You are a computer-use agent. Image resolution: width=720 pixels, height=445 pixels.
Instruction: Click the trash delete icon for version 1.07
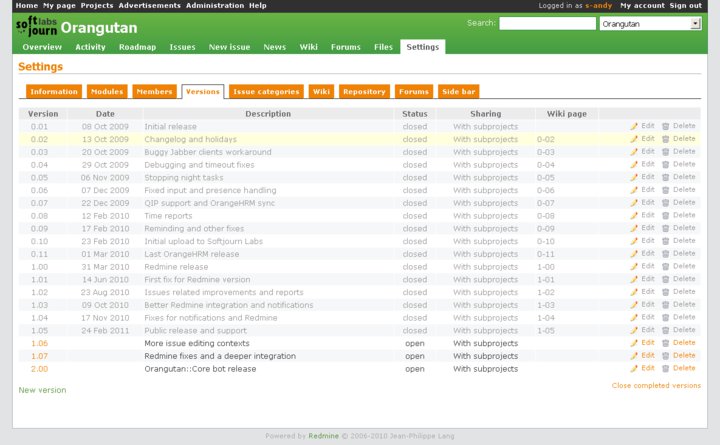(665, 356)
